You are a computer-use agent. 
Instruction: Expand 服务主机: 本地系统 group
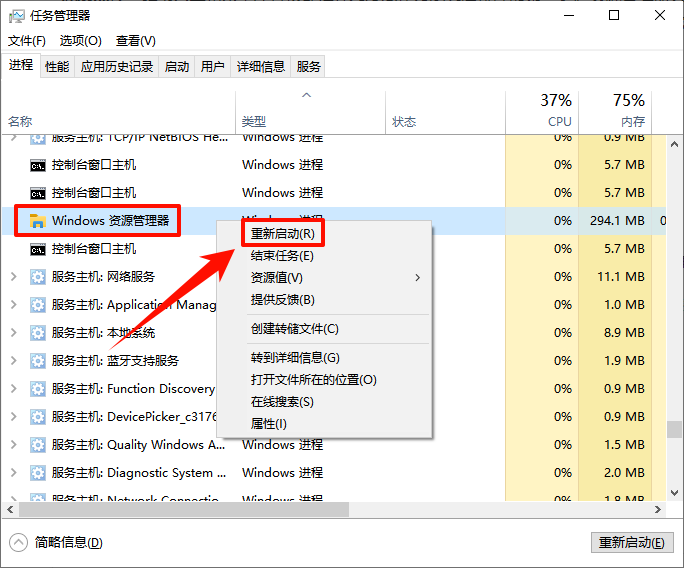14,332
